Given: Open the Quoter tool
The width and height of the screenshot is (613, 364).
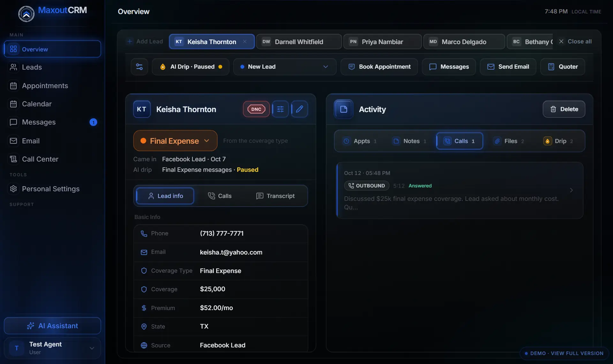Looking at the screenshot, I should click(x=563, y=67).
